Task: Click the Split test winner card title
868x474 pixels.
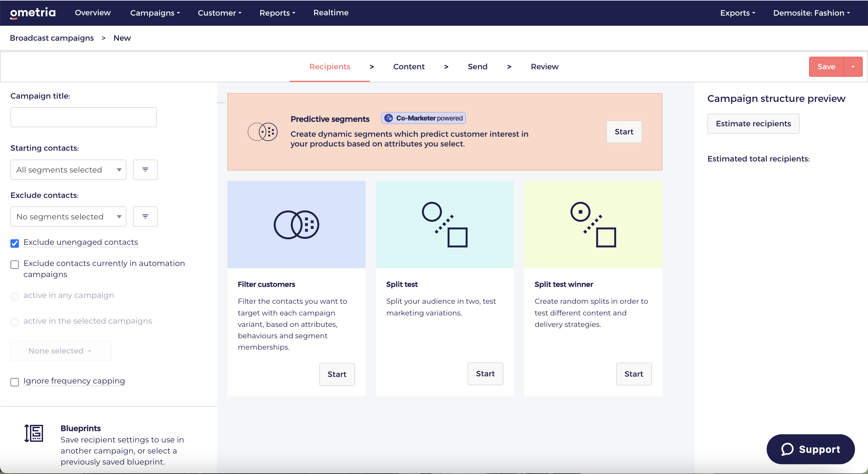Action: pyautogui.click(x=564, y=284)
